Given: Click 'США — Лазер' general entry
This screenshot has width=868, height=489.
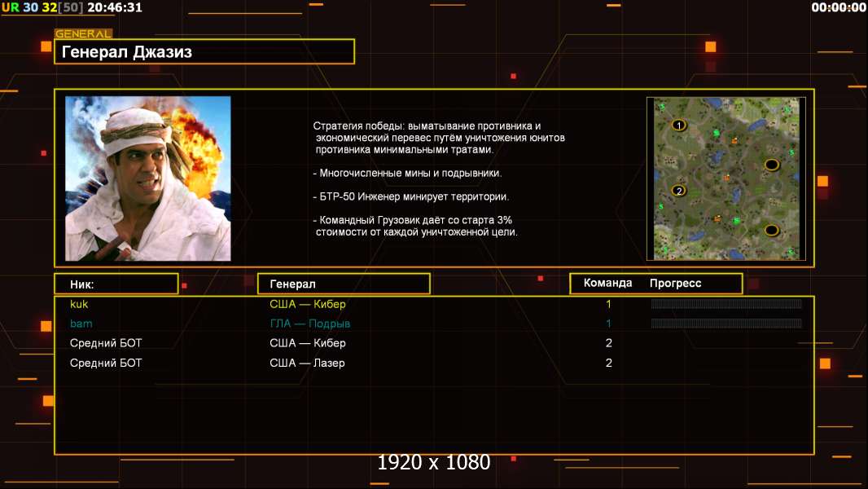Looking at the screenshot, I should tap(307, 363).
